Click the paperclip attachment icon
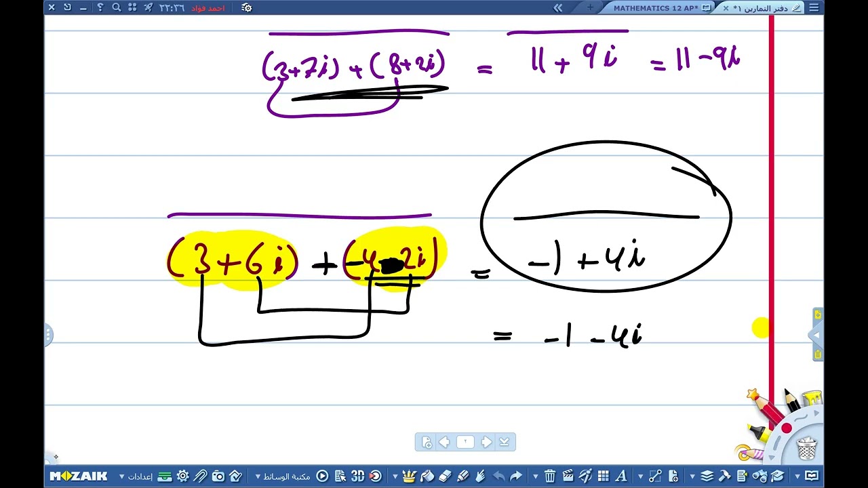This screenshot has width=868, height=488. (x=200, y=476)
